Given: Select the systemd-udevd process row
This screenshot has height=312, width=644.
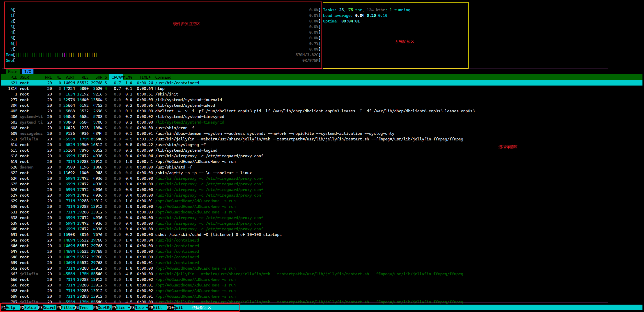Looking at the screenshot, I should [322, 105].
